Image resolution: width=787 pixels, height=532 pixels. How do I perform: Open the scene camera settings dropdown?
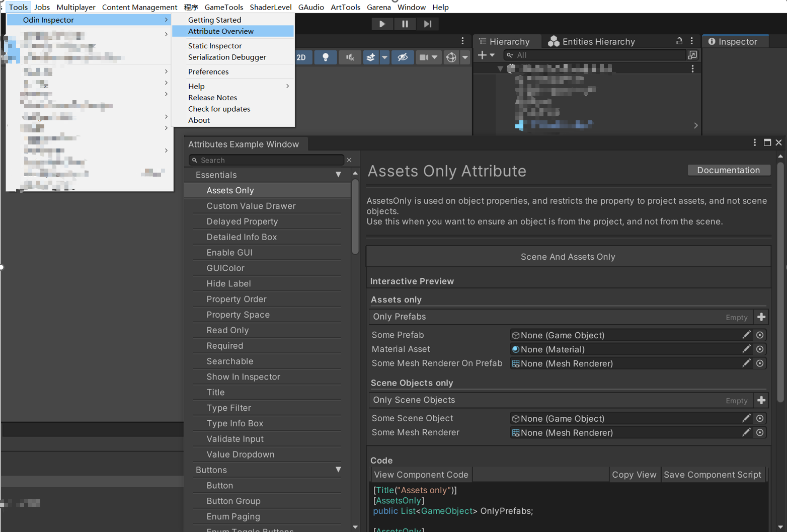435,57
